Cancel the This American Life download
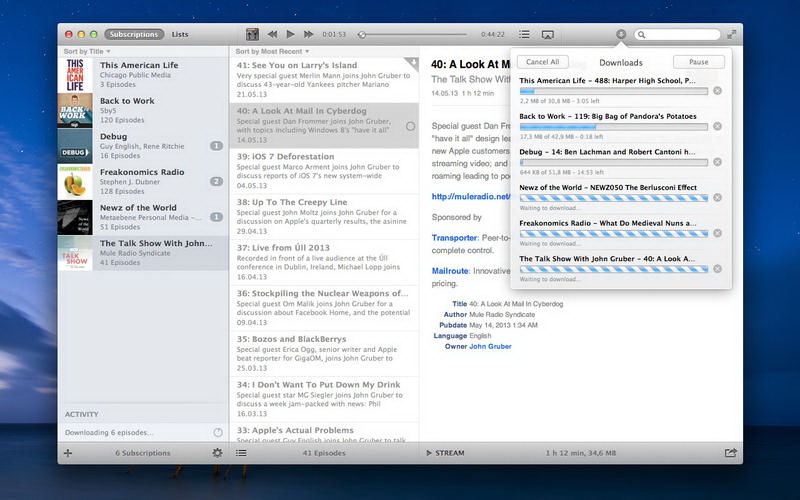This screenshot has height=500, width=800. pyautogui.click(x=717, y=91)
